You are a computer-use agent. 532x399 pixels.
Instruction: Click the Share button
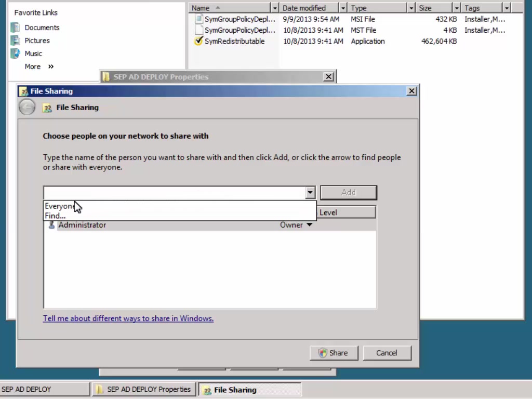[x=334, y=353]
